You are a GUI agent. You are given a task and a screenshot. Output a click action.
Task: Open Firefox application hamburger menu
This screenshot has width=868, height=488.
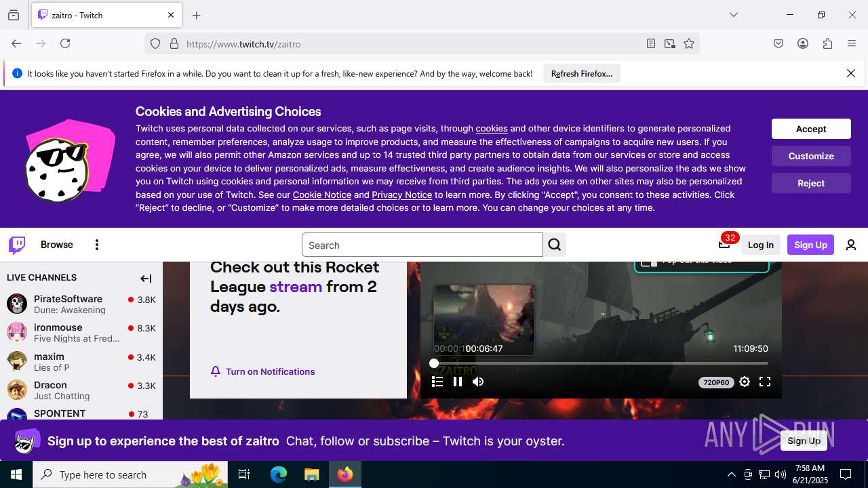(852, 43)
